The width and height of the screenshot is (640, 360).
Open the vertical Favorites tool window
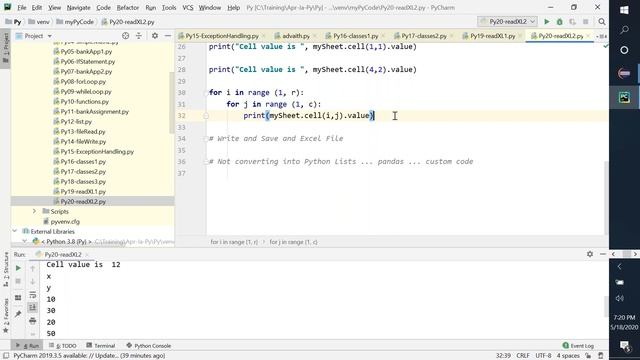pyautogui.click(x=6, y=315)
